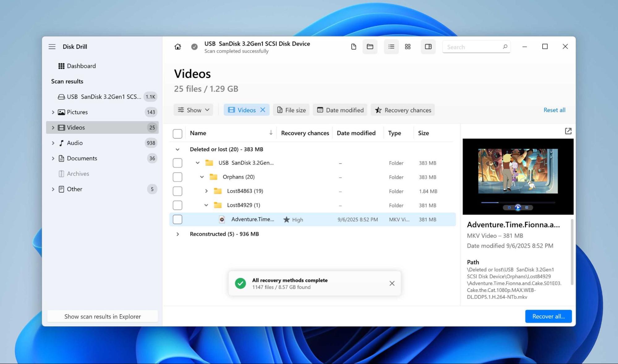618x364 pixels.
Task: Switch to list view
Action: (391, 47)
